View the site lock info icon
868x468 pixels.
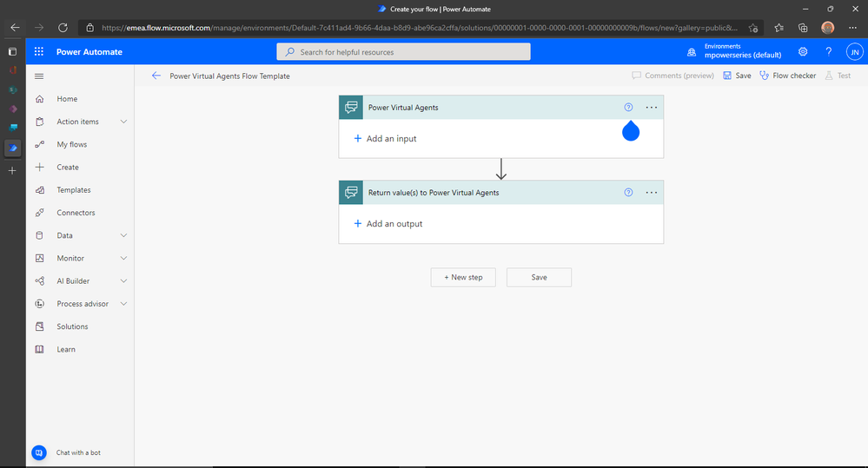coord(90,28)
